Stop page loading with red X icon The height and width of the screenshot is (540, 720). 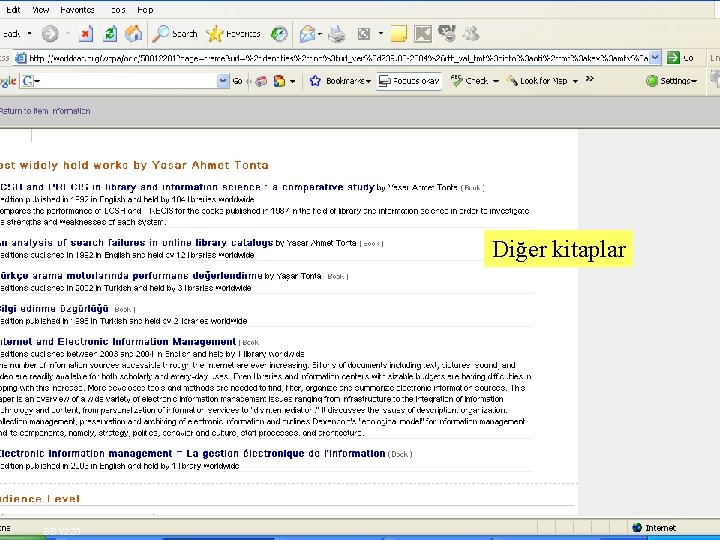pos(86,34)
